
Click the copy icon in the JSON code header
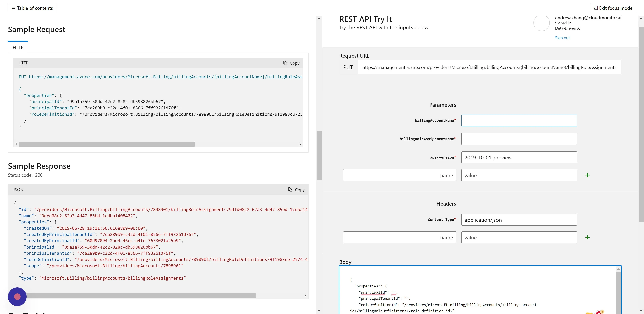(290, 190)
